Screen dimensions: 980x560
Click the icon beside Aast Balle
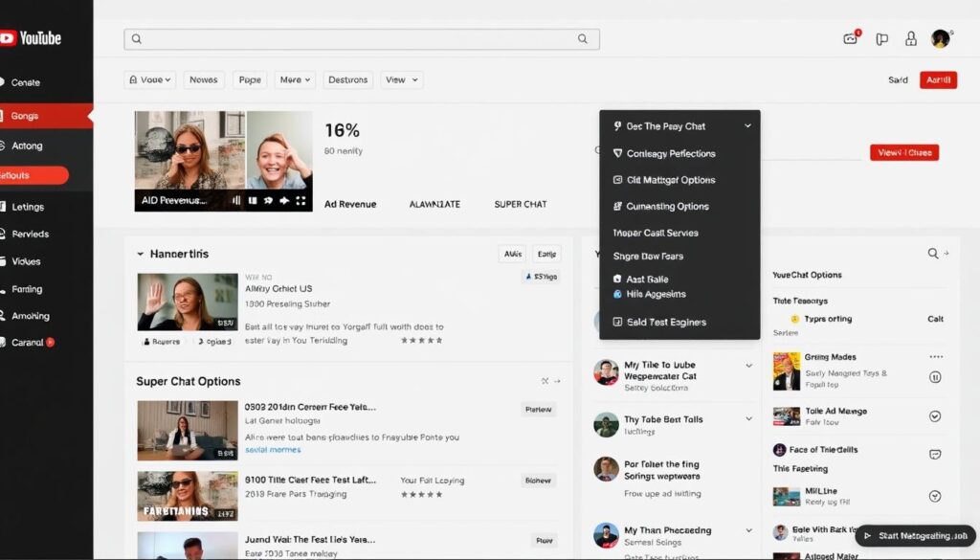pos(617,280)
